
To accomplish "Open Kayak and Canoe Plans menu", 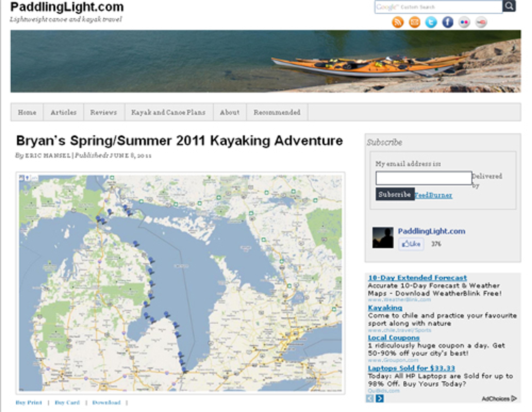I will click(x=168, y=112).
